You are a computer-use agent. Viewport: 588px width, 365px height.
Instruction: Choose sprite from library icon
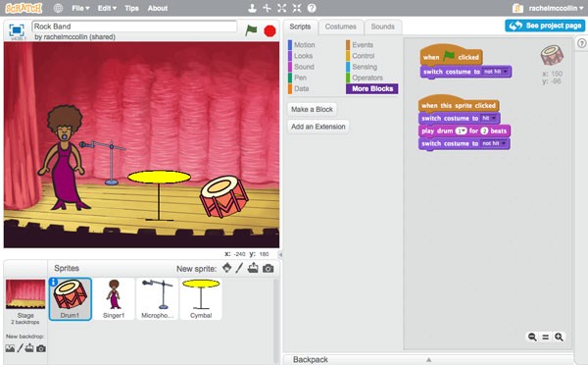[227, 268]
